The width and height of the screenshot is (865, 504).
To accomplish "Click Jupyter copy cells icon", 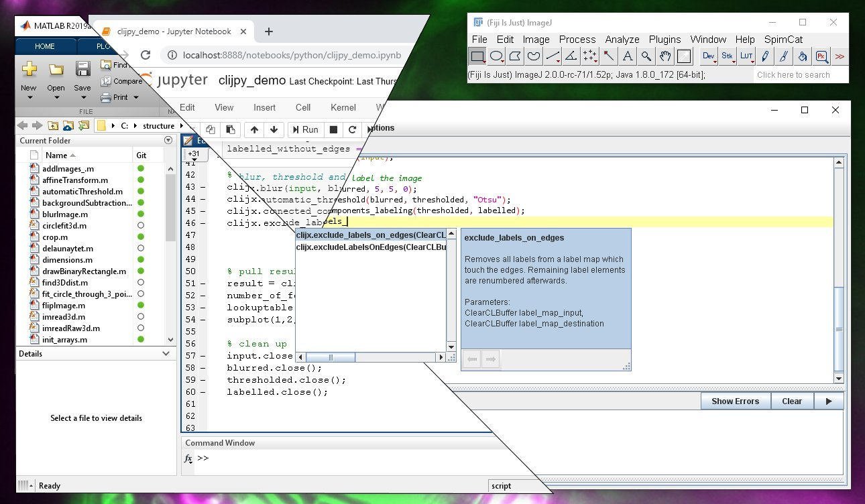I will click(211, 129).
